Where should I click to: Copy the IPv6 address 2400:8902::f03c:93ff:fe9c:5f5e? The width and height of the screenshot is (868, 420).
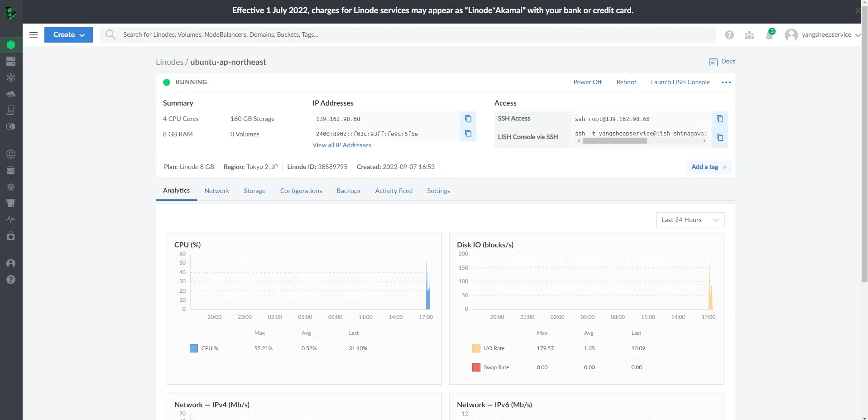(468, 134)
